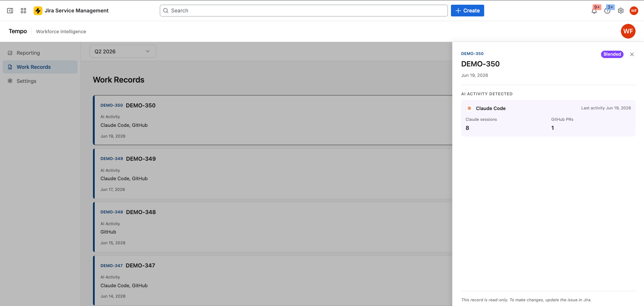Click the read-only record notice text

(526, 300)
